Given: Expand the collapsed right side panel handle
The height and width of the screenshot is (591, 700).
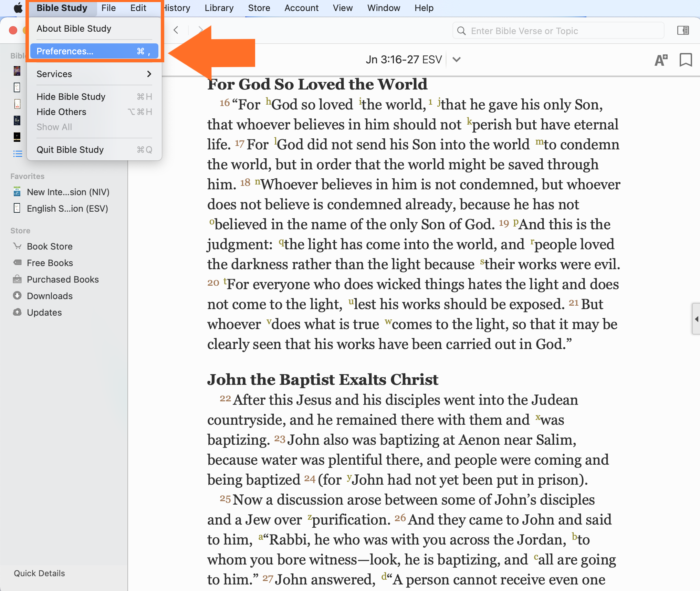Looking at the screenshot, I should pyautogui.click(x=696, y=319).
